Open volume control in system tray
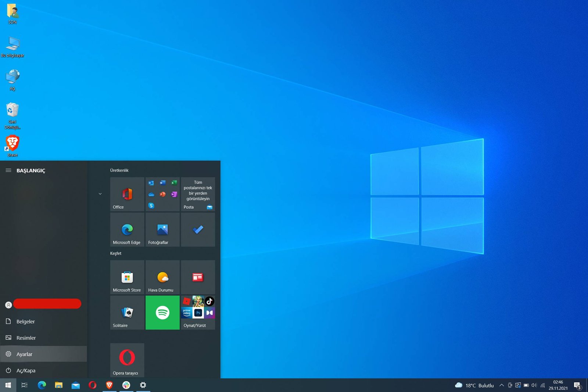588x392 pixels. (x=534, y=385)
